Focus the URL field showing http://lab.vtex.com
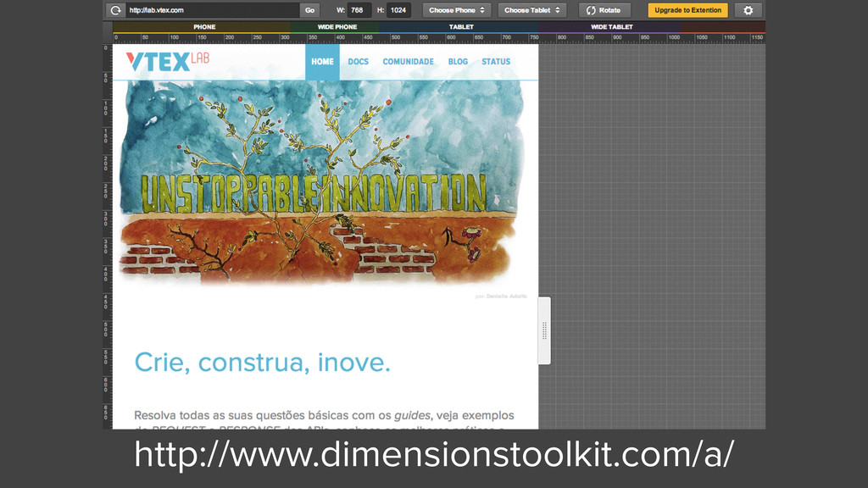868x488 pixels. tap(213, 10)
